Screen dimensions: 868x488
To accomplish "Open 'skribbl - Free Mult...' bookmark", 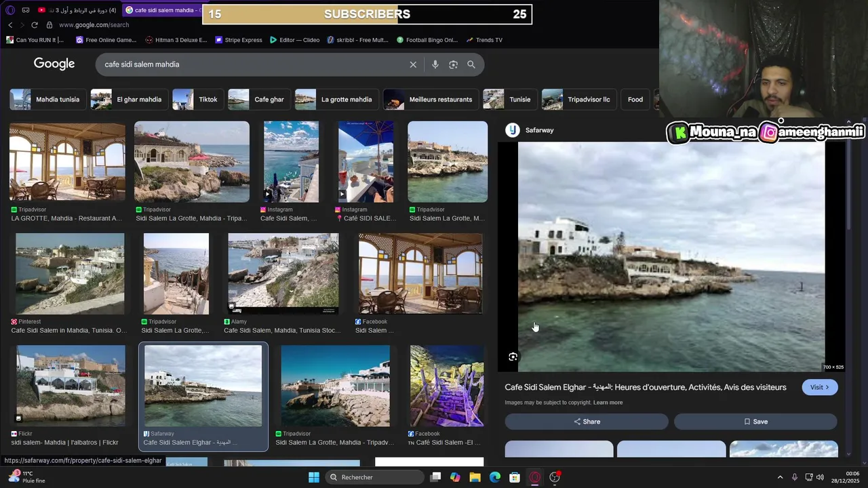I will click(x=357, y=40).
